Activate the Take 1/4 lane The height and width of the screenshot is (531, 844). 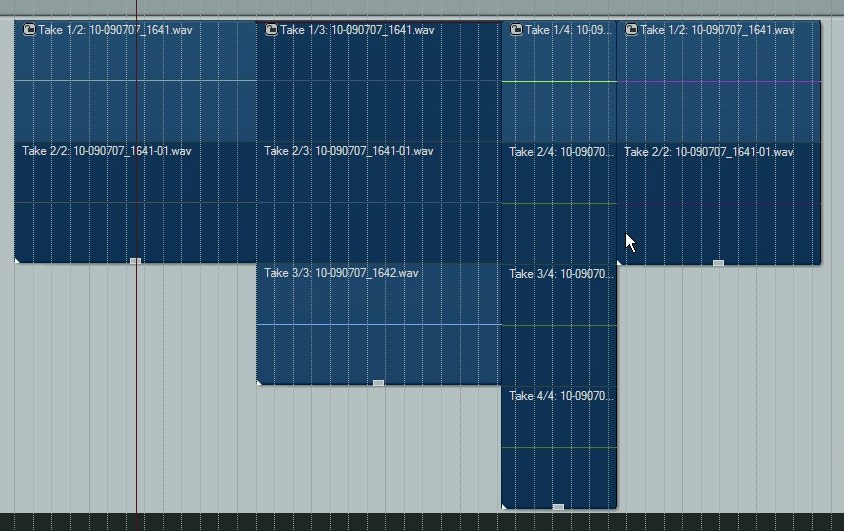[x=559, y=82]
